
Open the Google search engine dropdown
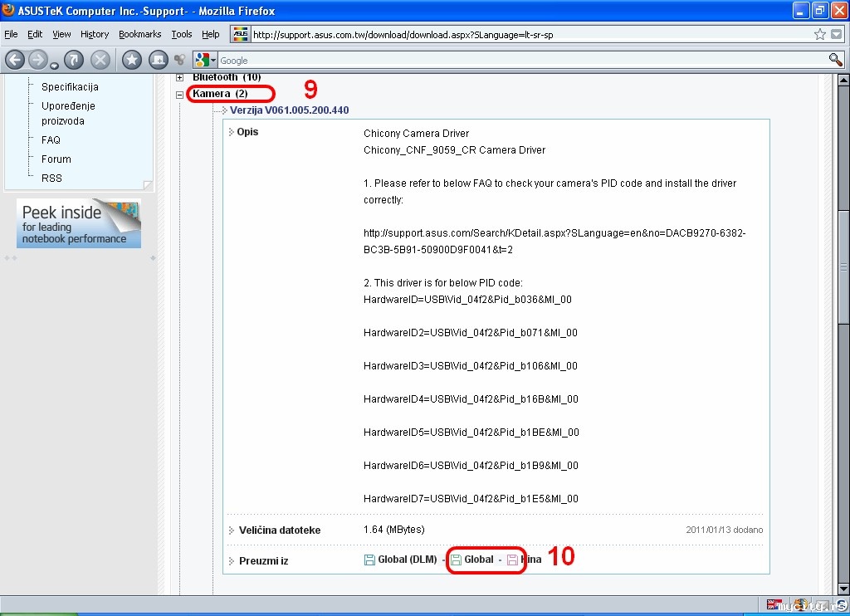point(206,61)
